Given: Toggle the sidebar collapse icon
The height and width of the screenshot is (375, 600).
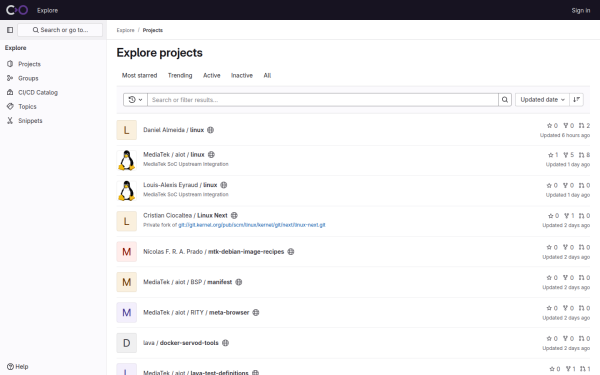Looking at the screenshot, I should (x=10, y=30).
